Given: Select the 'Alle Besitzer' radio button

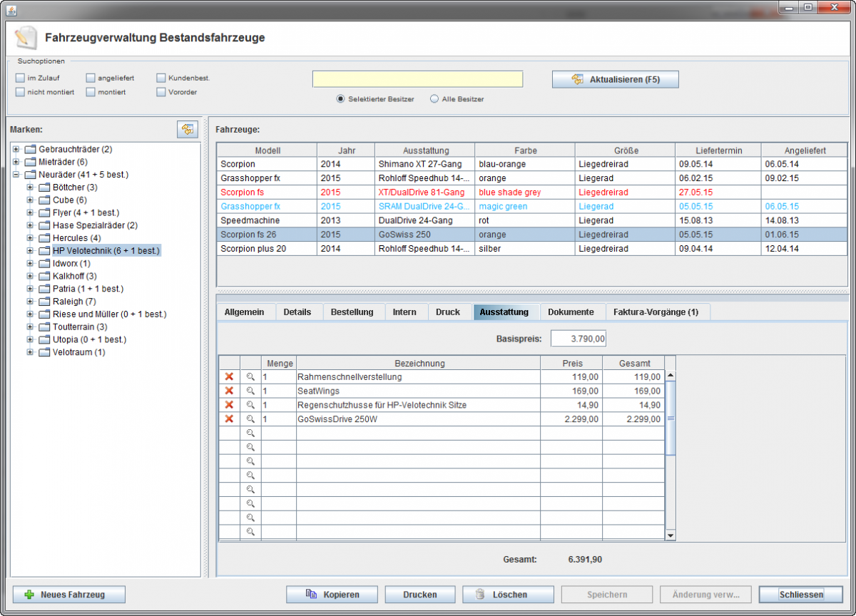Looking at the screenshot, I should point(434,99).
